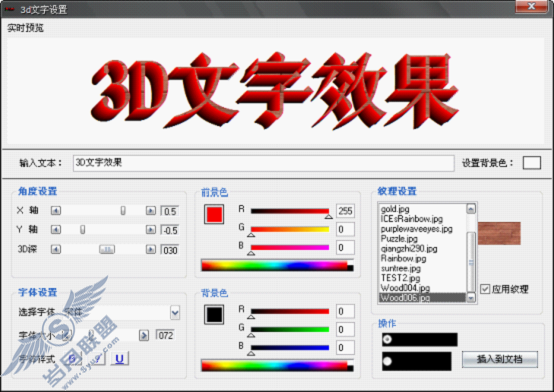Click the foreground R value 255 field
Screen dimensions: 554x392
[x=345, y=211]
